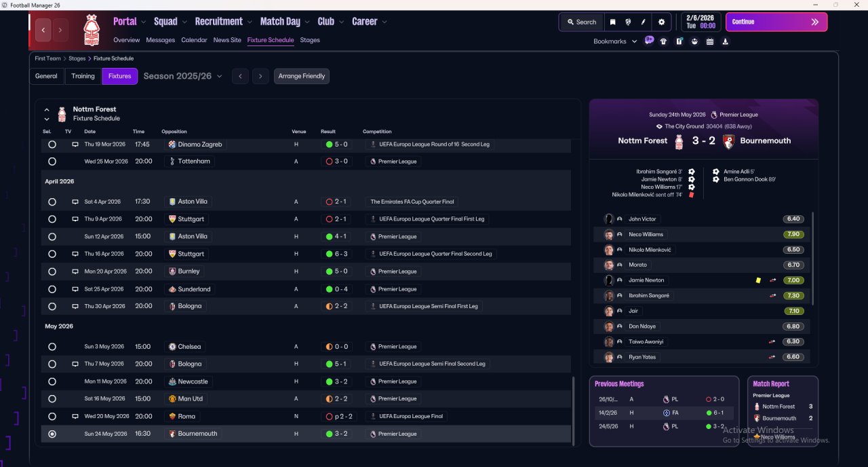Image resolution: width=868 pixels, height=467 pixels.
Task: Select the Tottenham fixture radio button
Action: tap(52, 162)
